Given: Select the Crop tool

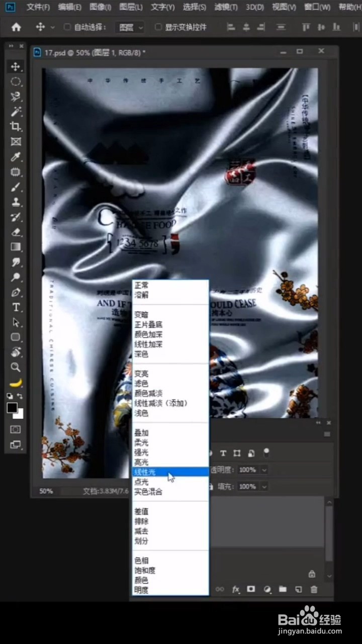Looking at the screenshot, I should (x=16, y=126).
